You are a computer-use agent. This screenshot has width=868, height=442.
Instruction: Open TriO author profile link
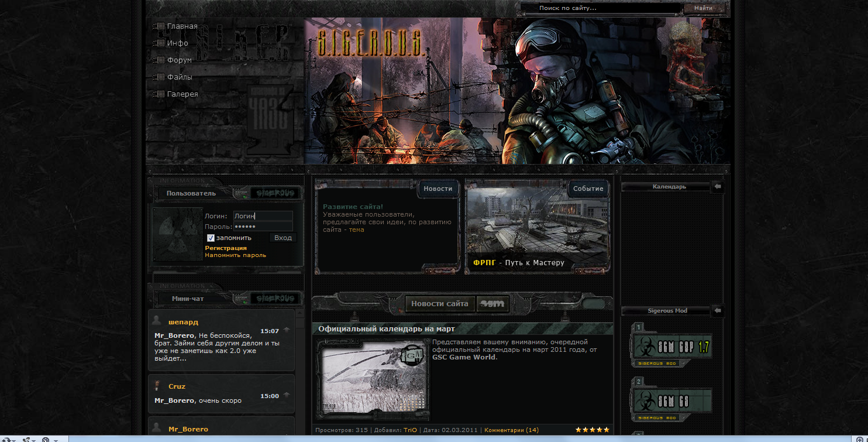pyautogui.click(x=410, y=430)
